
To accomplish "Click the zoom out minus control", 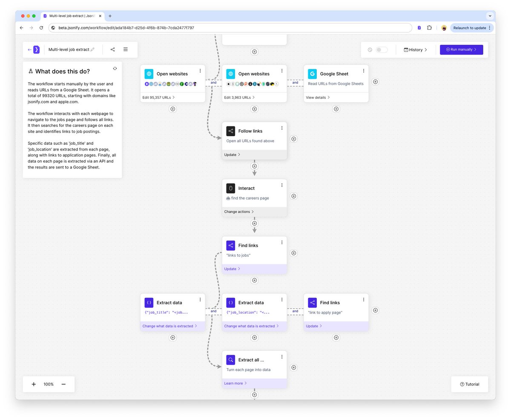I will click(x=63, y=384).
